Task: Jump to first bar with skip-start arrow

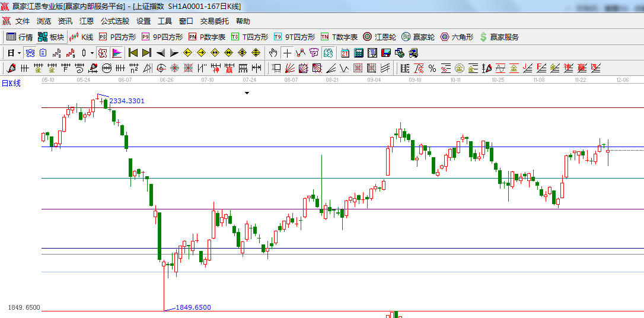Action: (x=133, y=53)
